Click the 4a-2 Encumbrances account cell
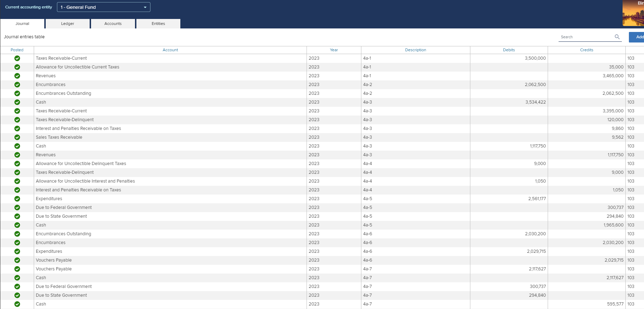The image size is (644, 309). pyautogui.click(x=170, y=85)
